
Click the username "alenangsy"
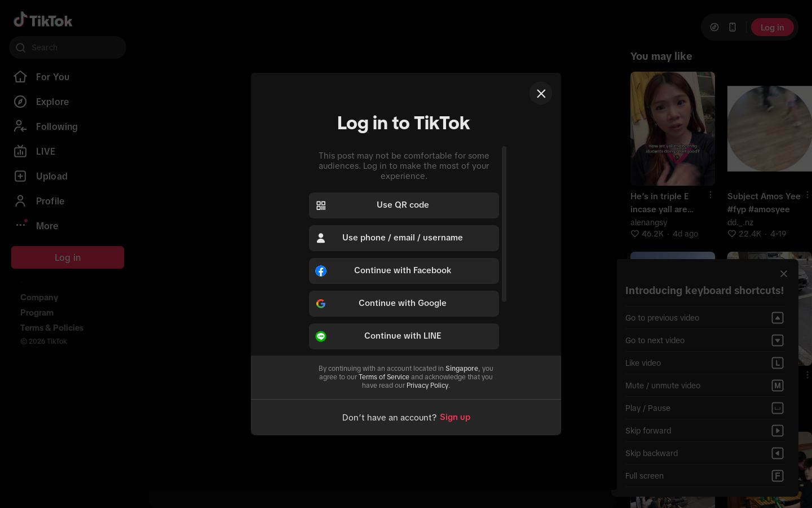coord(648,222)
